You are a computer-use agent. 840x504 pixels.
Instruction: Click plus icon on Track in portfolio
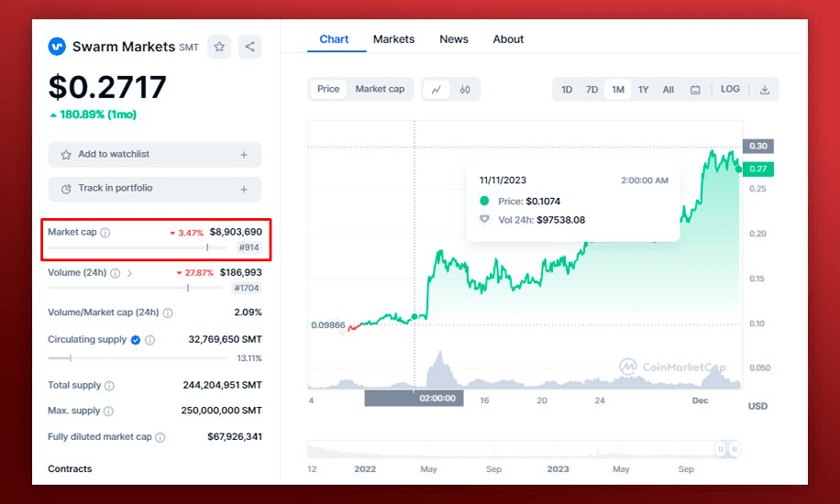[x=244, y=189]
